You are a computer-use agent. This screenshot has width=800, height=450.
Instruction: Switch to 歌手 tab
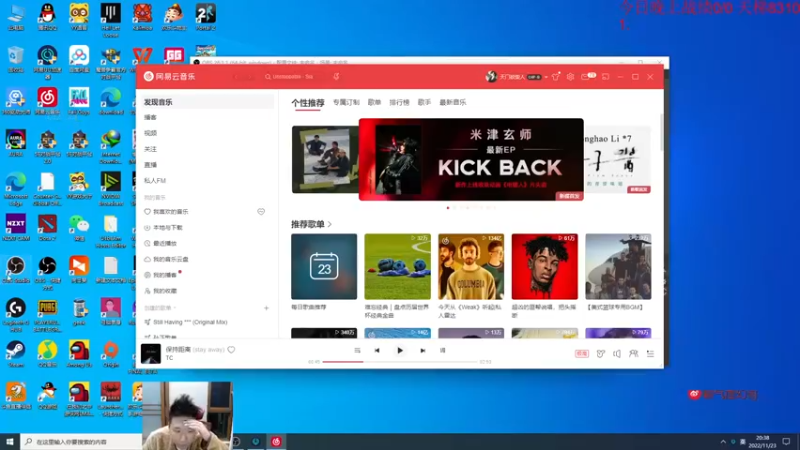pos(424,103)
